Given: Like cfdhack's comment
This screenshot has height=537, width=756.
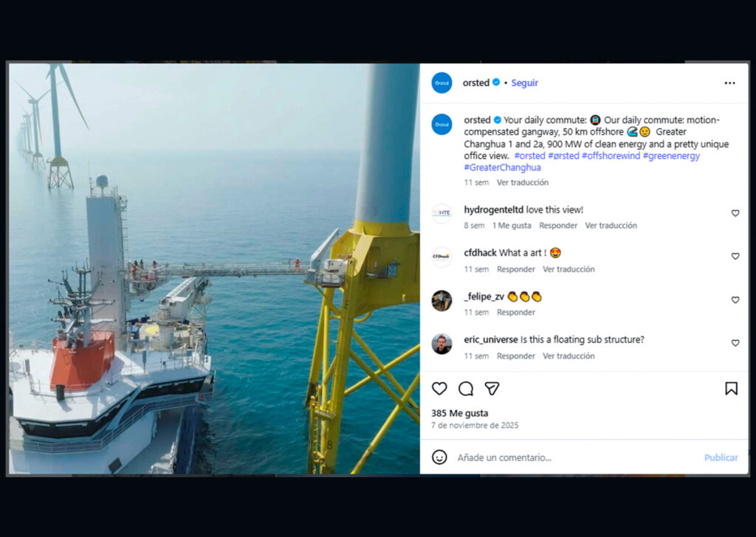Looking at the screenshot, I should click(735, 257).
